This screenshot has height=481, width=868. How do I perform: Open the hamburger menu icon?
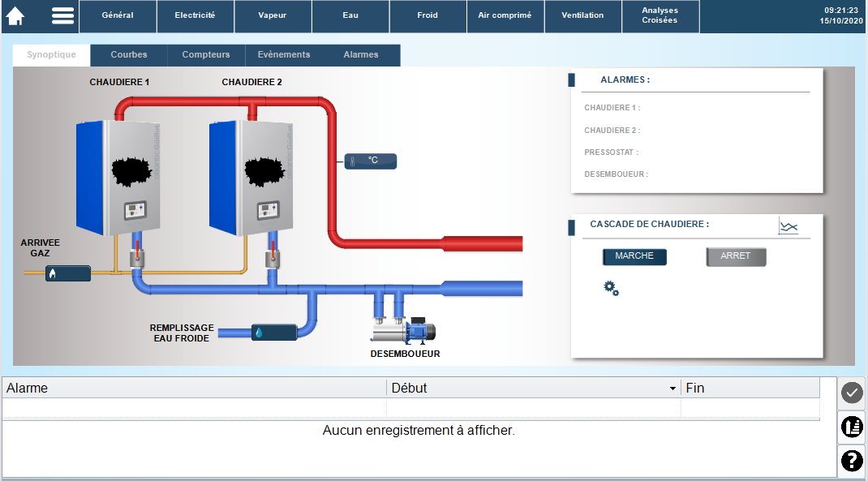[x=62, y=16]
